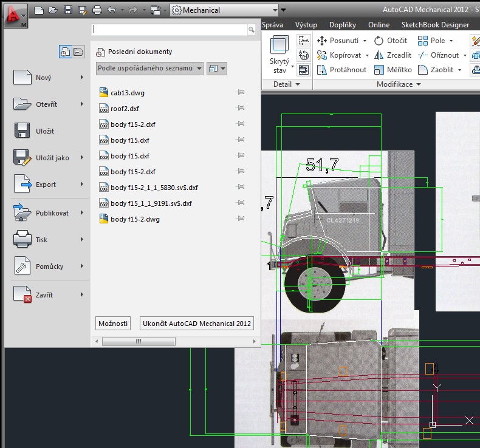The image size is (480, 448).
Task: Pin roof2.dxf to the recent list
Action: coord(240,109)
